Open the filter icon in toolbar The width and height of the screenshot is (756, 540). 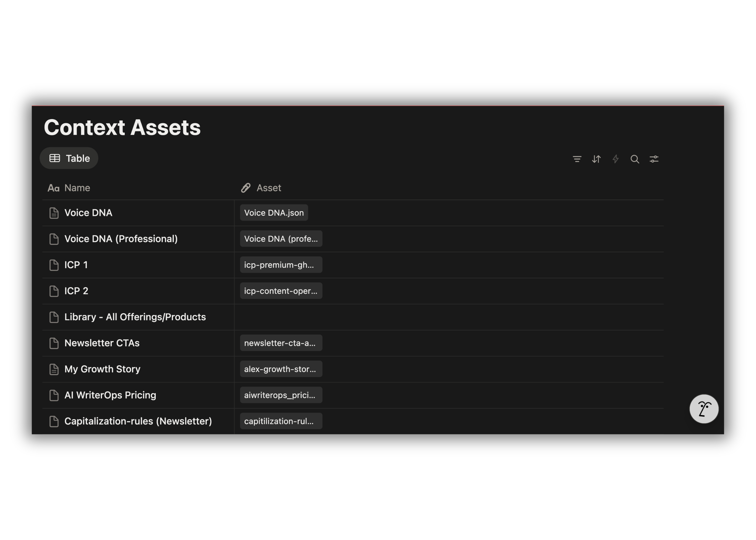pos(577,159)
